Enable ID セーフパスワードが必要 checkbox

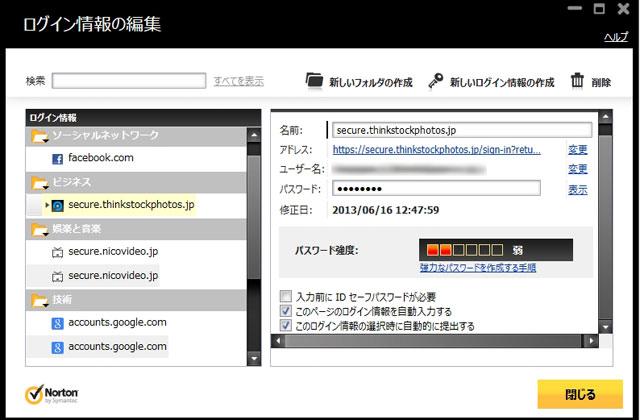tap(286, 296)
